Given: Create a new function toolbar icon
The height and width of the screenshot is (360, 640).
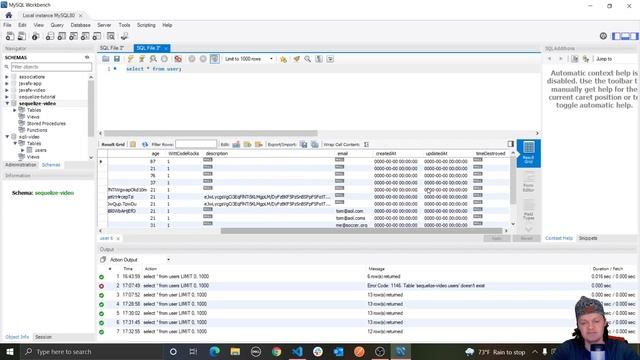Looking at the screenshot, I should point(97,36).
